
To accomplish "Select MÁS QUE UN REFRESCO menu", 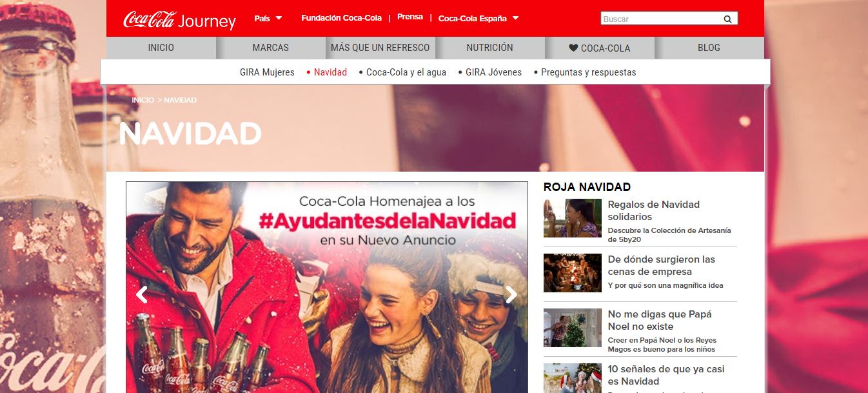I will (x=380, y=48).
